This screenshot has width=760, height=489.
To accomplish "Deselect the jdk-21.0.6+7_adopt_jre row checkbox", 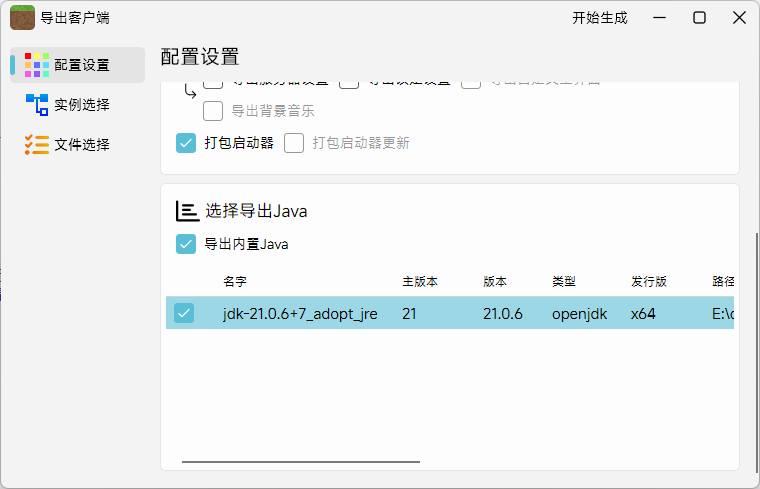I will [184, 313].
